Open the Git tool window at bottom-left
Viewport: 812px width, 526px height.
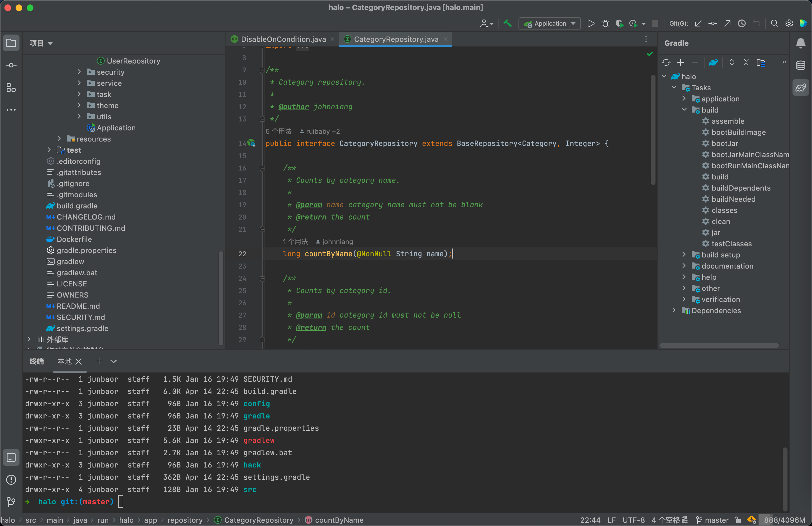tap(11, 502)
